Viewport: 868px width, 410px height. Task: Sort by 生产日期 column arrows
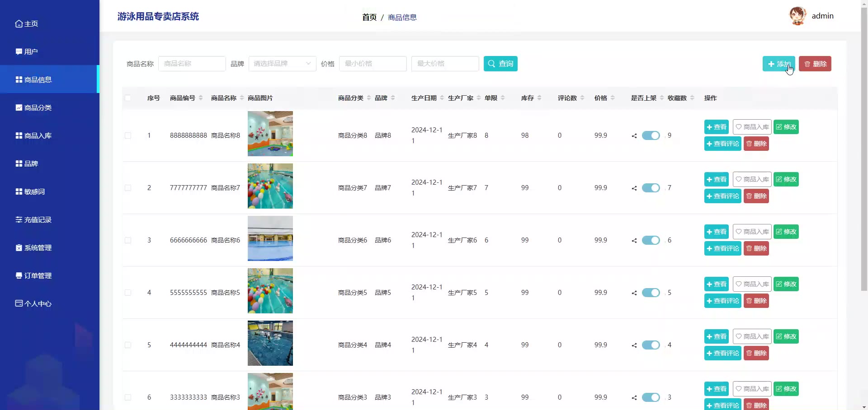pos(442,98)
